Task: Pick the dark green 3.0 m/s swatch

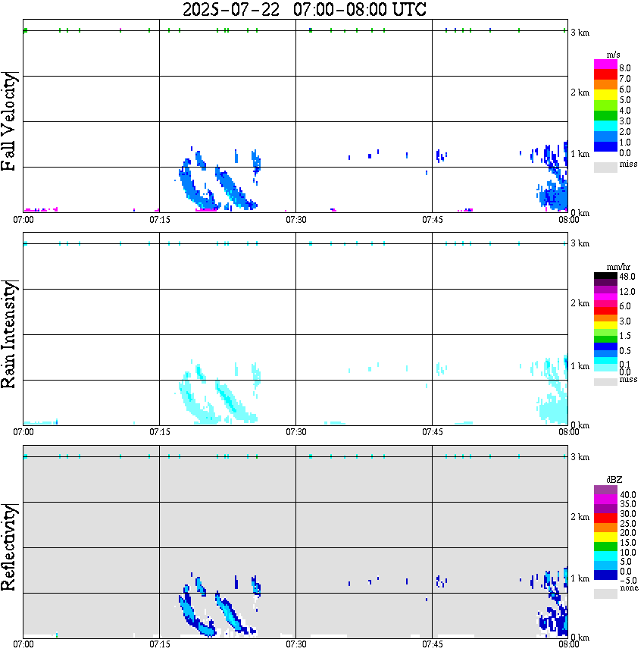Action: 605,115
